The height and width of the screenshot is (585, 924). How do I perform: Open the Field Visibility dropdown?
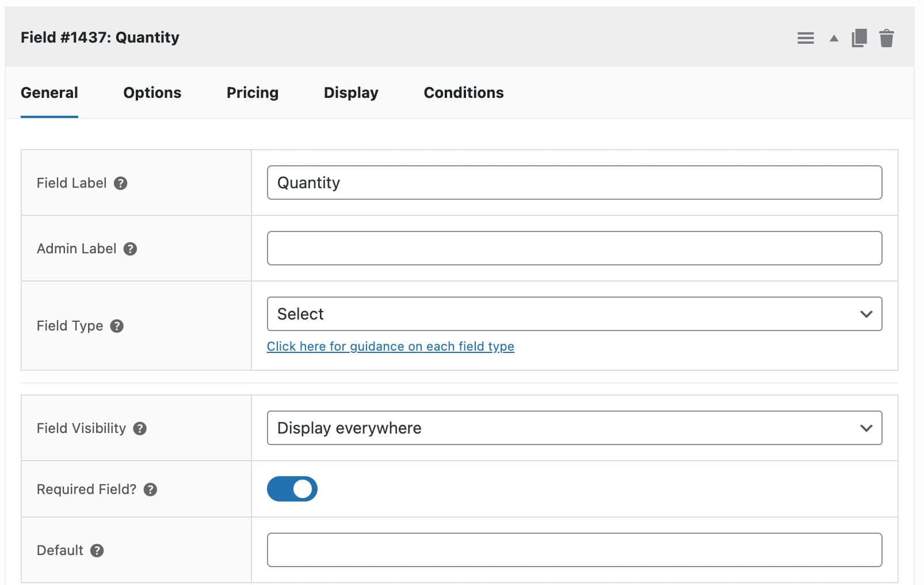tap(574, 428)
